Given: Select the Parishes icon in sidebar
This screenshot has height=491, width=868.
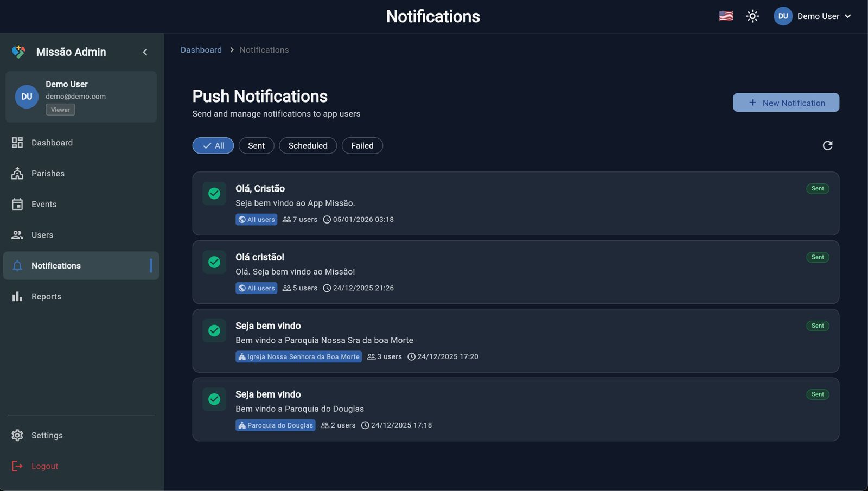Looking at the screenshot, I should (x=17, y=173).
